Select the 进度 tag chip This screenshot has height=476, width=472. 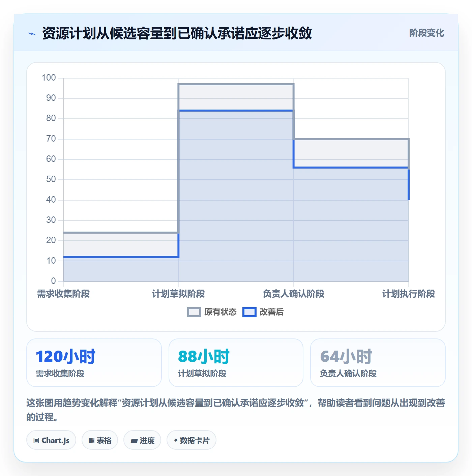click(142, 440)
